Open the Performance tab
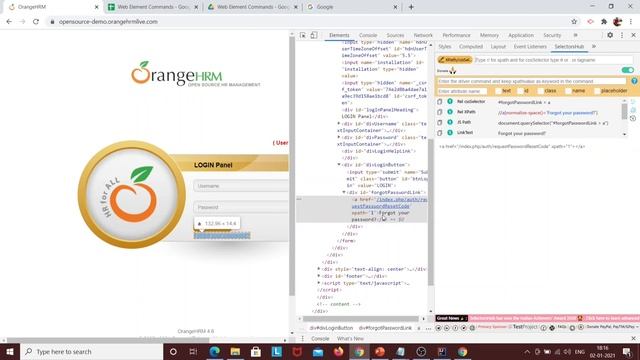This screenshot has height=360, width=640. (x=456, y=36)
